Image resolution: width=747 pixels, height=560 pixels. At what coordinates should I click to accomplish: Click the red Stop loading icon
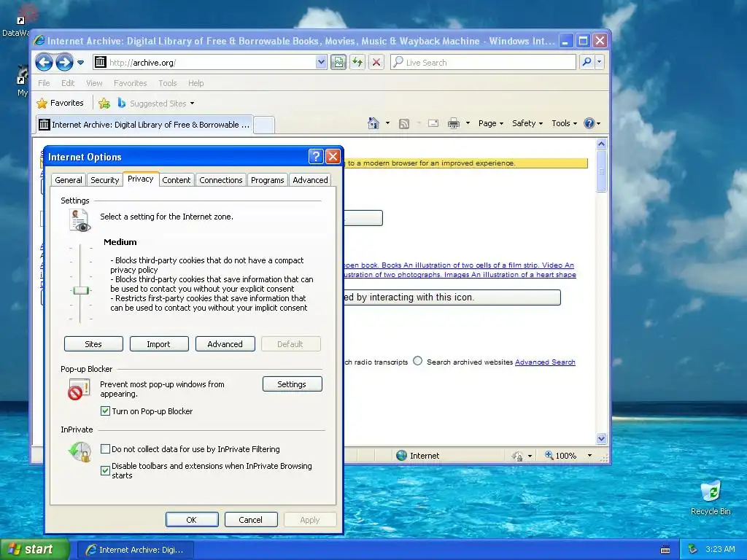[376, 63]
